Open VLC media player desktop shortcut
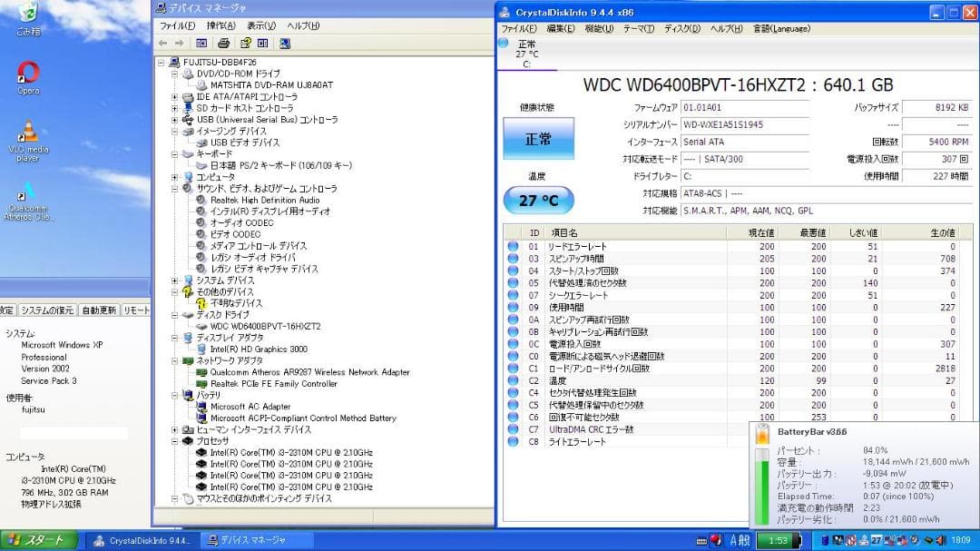Viewport: 980px width, 551px height. (x=28, y=141)
